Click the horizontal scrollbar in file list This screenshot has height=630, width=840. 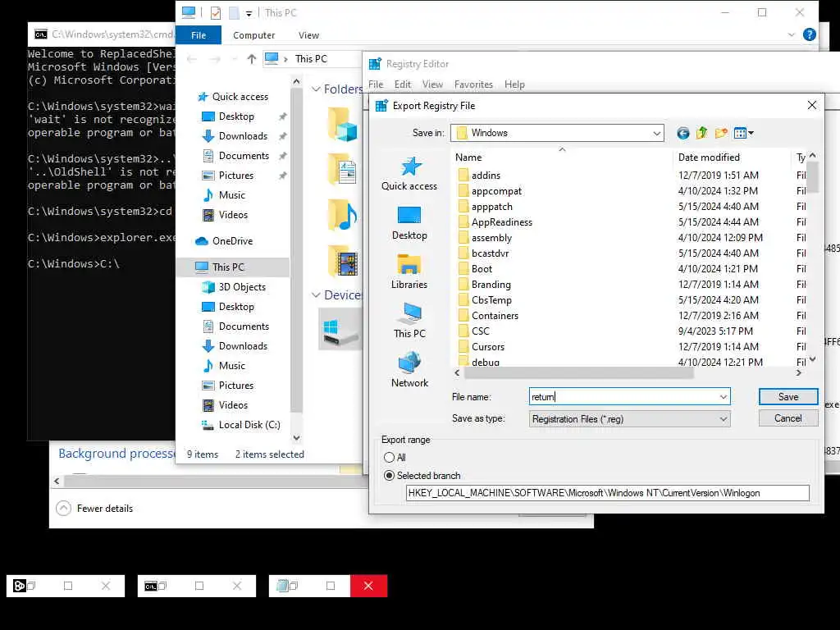point(578,373)
